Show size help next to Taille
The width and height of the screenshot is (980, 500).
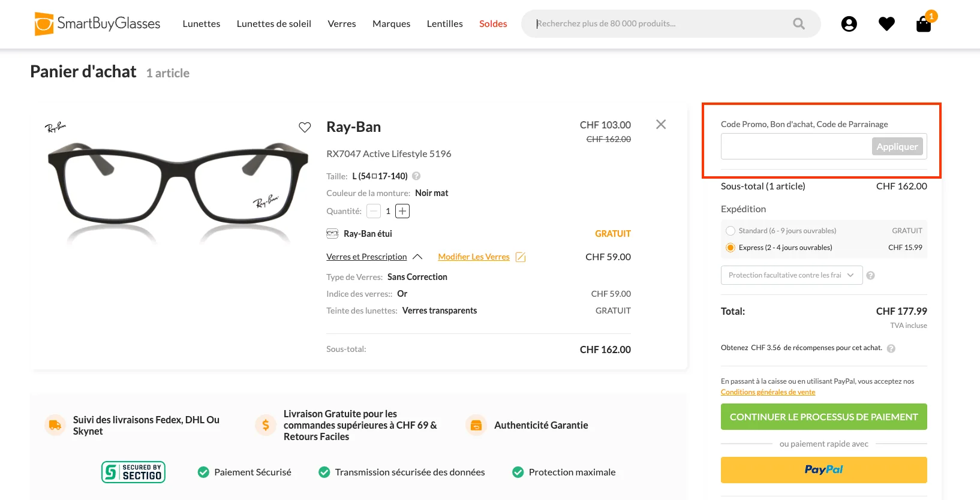pyautogui.click(x=416, y=176)
